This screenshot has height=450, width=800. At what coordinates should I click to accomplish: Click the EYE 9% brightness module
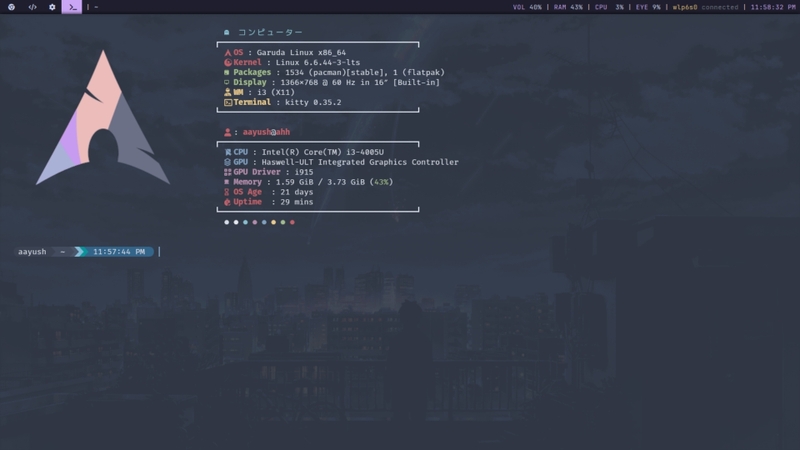click(648, 7)
